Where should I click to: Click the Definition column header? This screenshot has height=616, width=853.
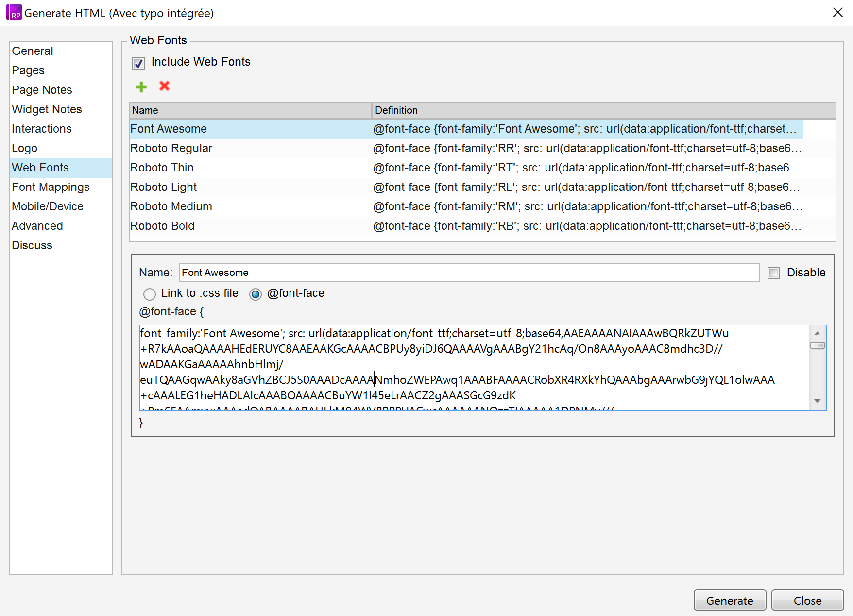[x=586, y=110]
